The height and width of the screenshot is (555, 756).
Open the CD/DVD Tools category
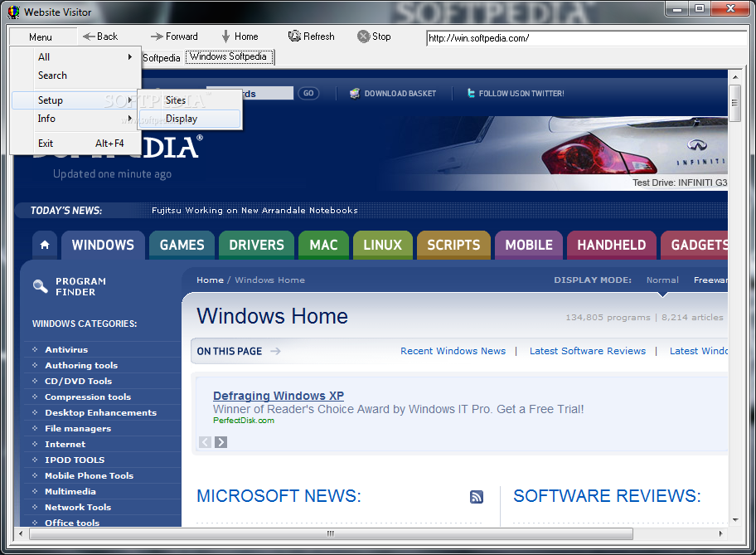click(x=78, y=382)
